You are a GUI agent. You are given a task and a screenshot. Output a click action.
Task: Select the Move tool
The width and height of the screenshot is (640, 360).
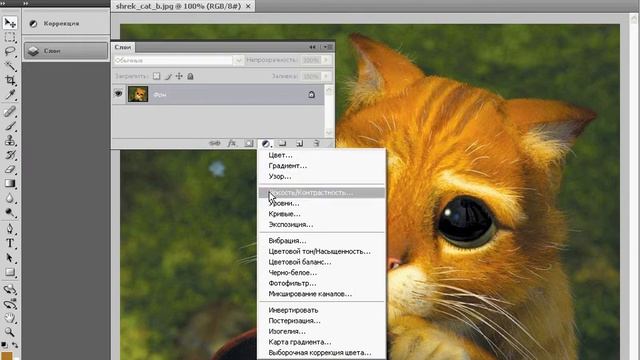[x=10, y=22]
